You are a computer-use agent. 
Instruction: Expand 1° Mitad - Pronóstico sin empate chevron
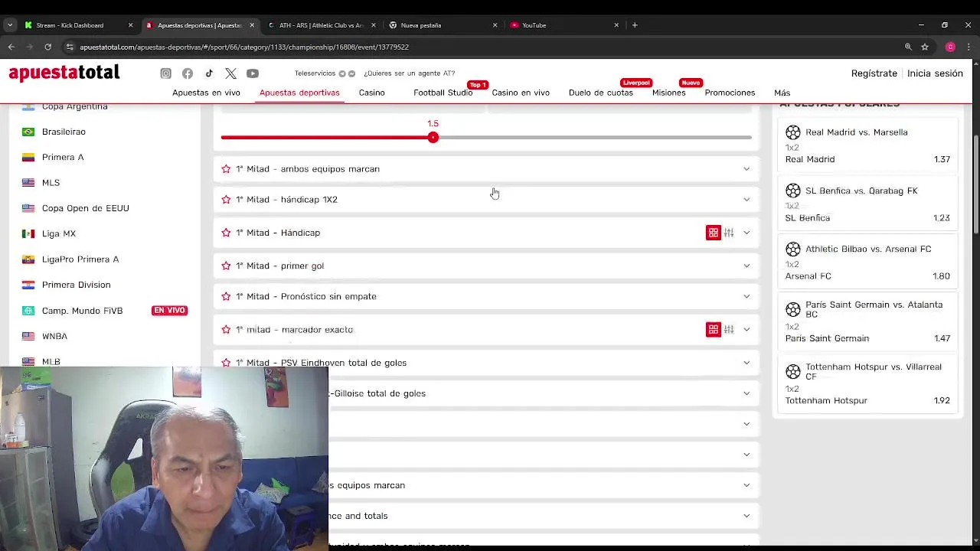pyautogui.click(x=746, y=296)
